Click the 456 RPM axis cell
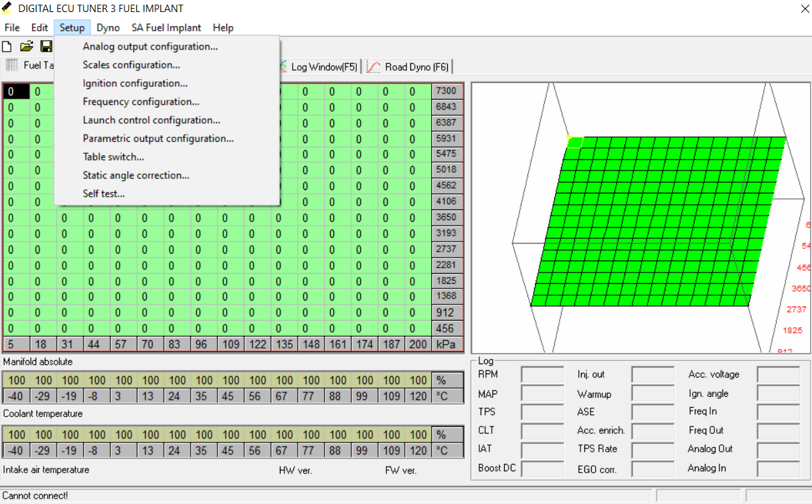 point(446,329)
